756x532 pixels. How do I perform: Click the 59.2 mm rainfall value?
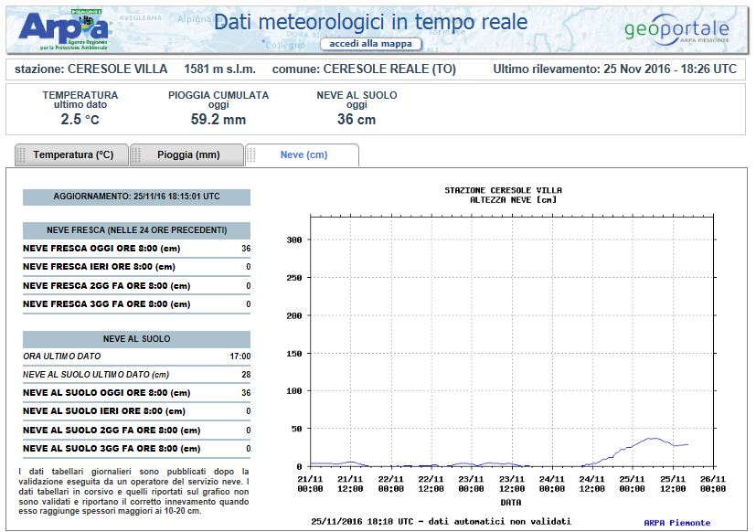click(218, 119)
